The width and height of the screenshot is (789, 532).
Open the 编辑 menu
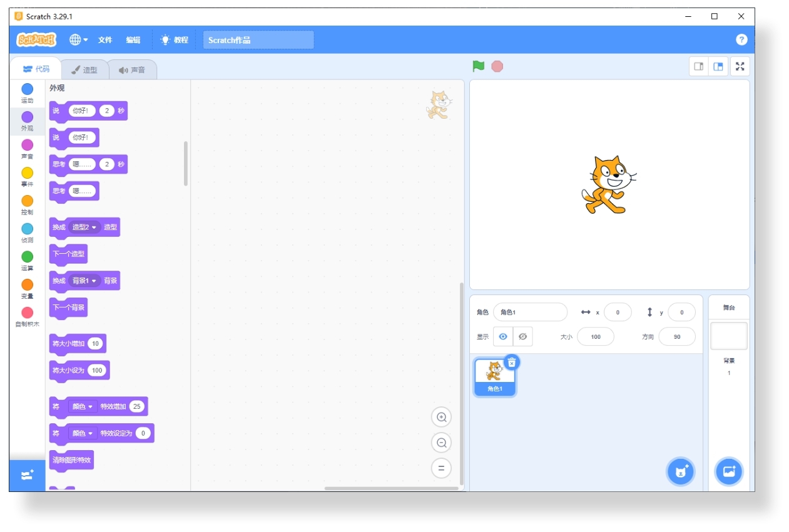133,40
